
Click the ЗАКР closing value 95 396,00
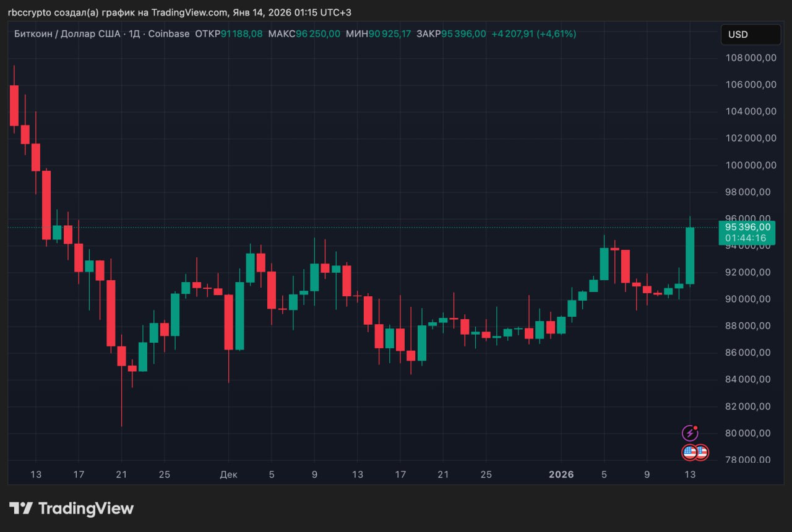[x=463, y=34]
